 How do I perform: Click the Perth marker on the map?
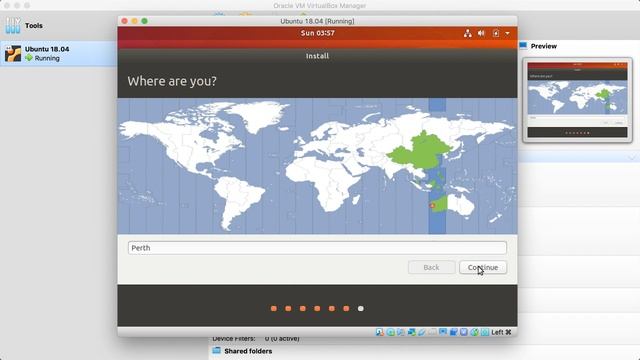[432, 205]
